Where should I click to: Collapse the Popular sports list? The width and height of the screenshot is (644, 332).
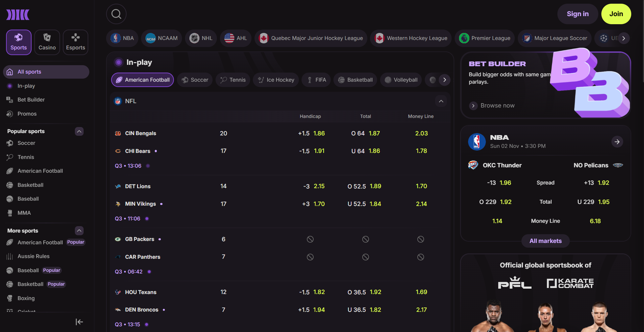(x=79, y=131)
